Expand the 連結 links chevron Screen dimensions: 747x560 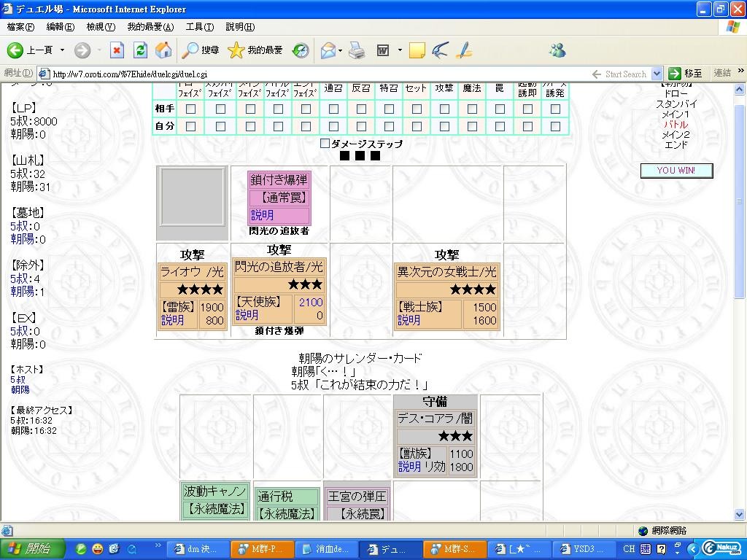741,71
